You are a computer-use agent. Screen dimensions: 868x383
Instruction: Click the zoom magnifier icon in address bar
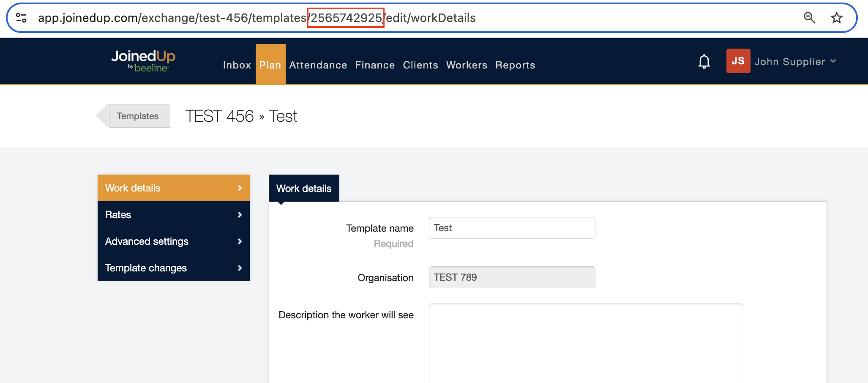point(809,18)
